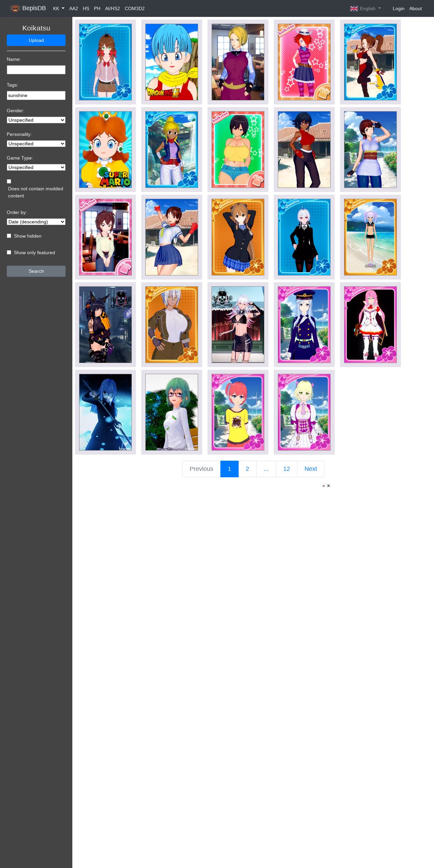This screenshot has width=434, height=868.
Task: Go to PH section
Action: (97, 8)
